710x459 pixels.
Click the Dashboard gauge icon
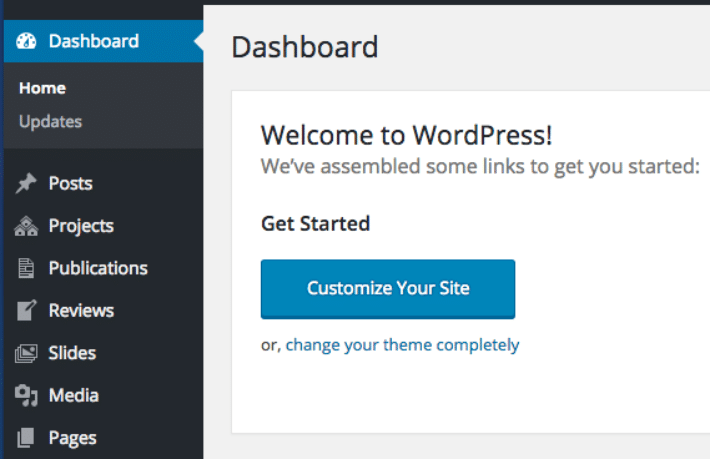(27, 41)
